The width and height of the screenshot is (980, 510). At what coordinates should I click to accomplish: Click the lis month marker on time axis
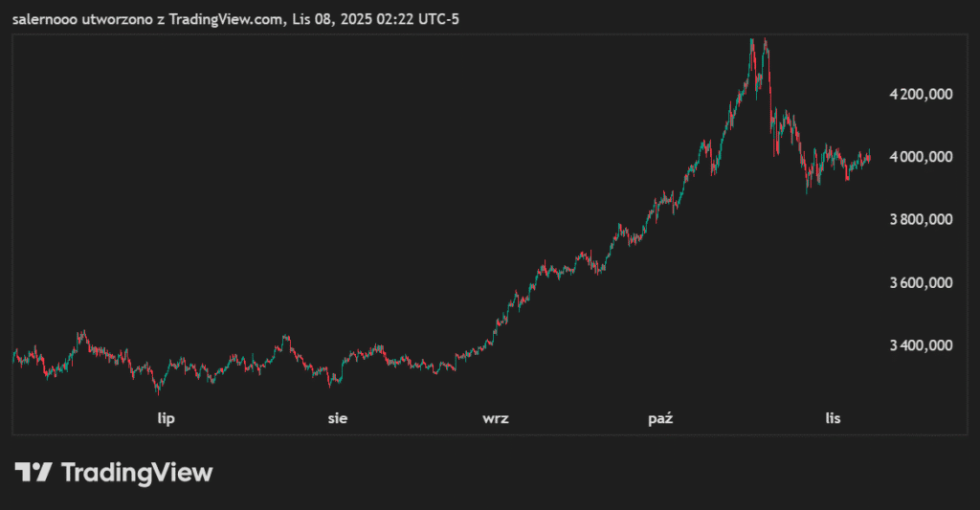pyautogui.click(x=833, y=418)
